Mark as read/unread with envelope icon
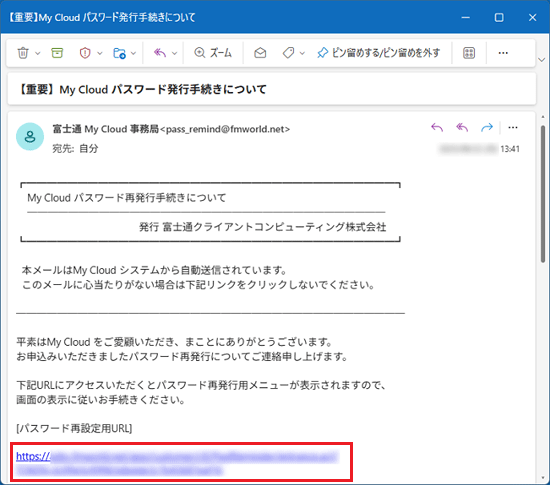Viewport: 550px width, 485px height. coord(260,53)
